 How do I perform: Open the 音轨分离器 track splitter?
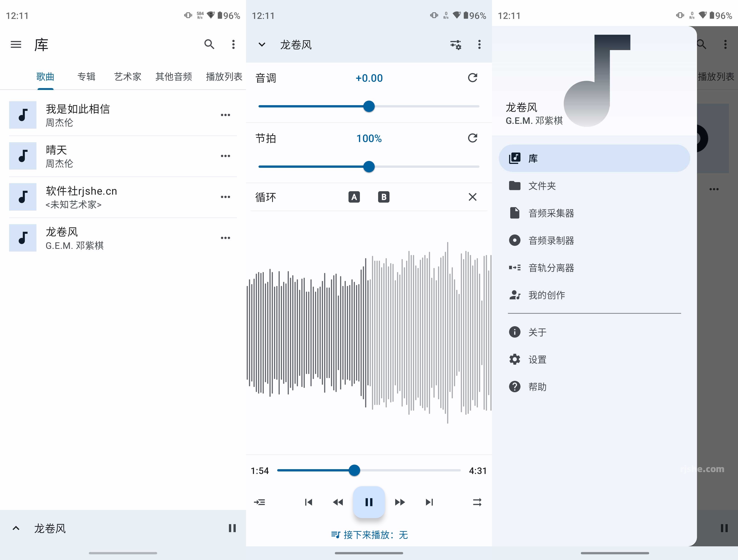(551, 268)
